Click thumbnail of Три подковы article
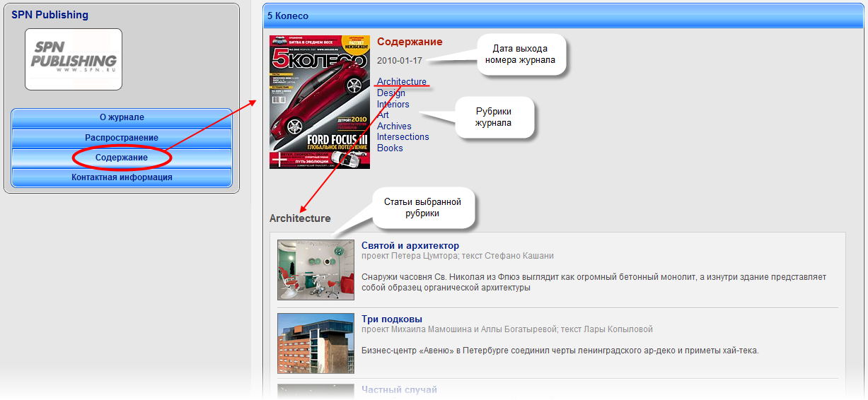 [x=316, y=343]
